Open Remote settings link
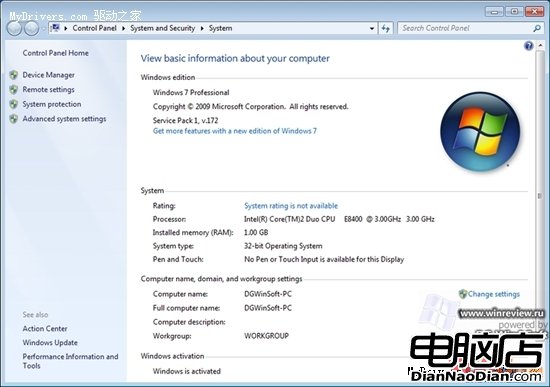 48,90
